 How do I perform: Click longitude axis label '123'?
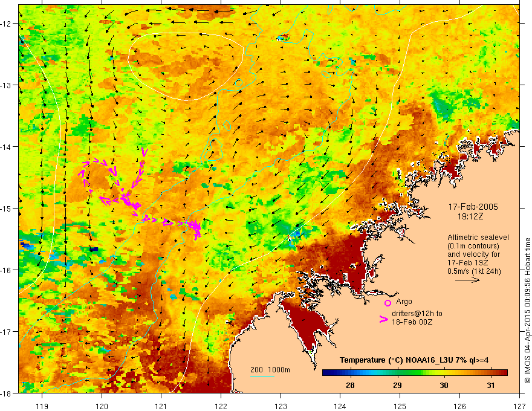281,406
